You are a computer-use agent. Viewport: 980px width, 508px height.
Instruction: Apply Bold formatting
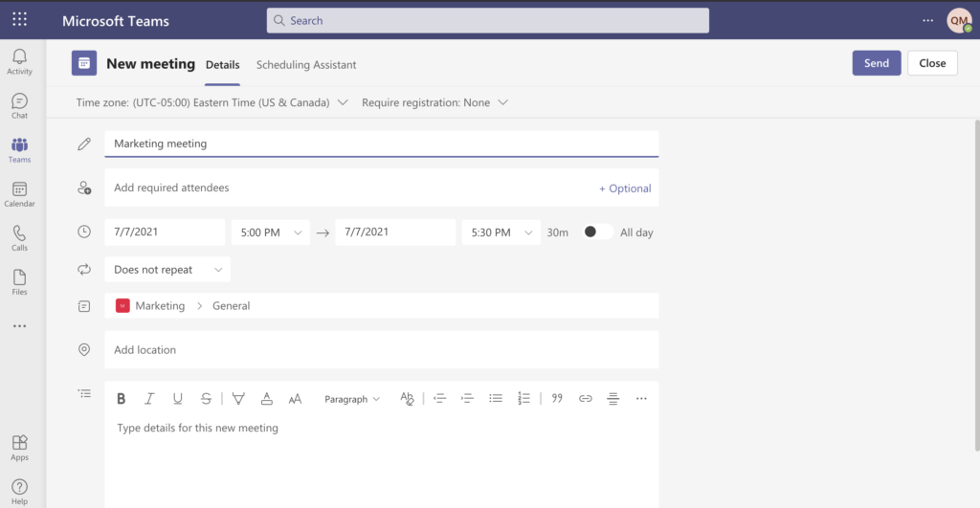(x=122, y=399)
